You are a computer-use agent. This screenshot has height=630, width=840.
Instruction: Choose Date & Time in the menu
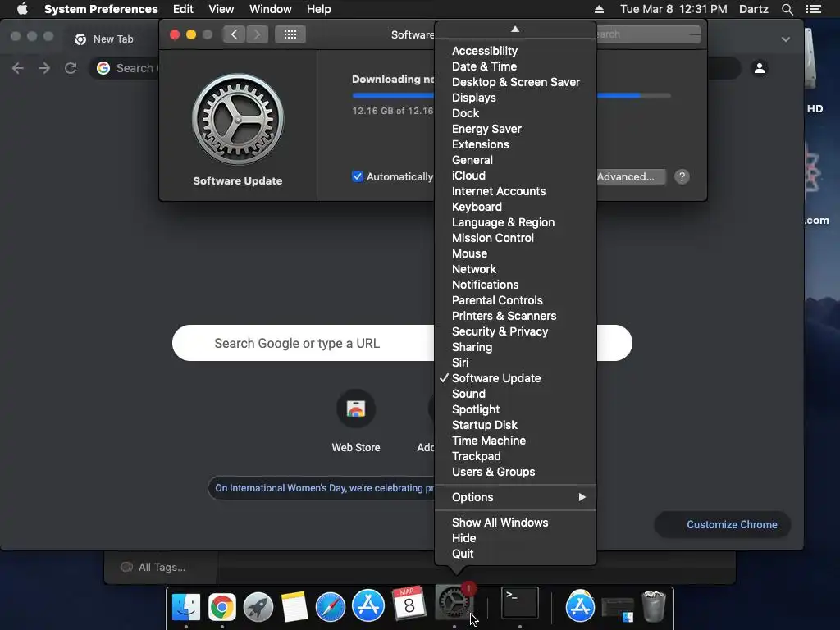click(515, 66)
